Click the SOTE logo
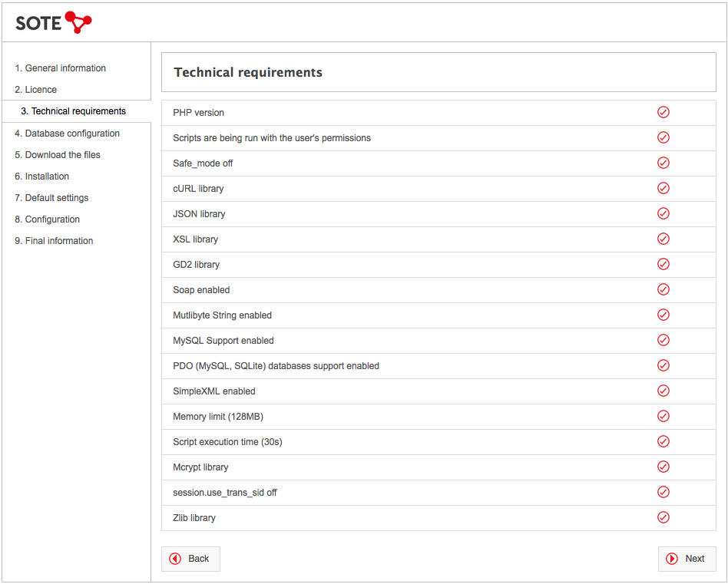This screenshot has width=728, height=584. [54, 22]
